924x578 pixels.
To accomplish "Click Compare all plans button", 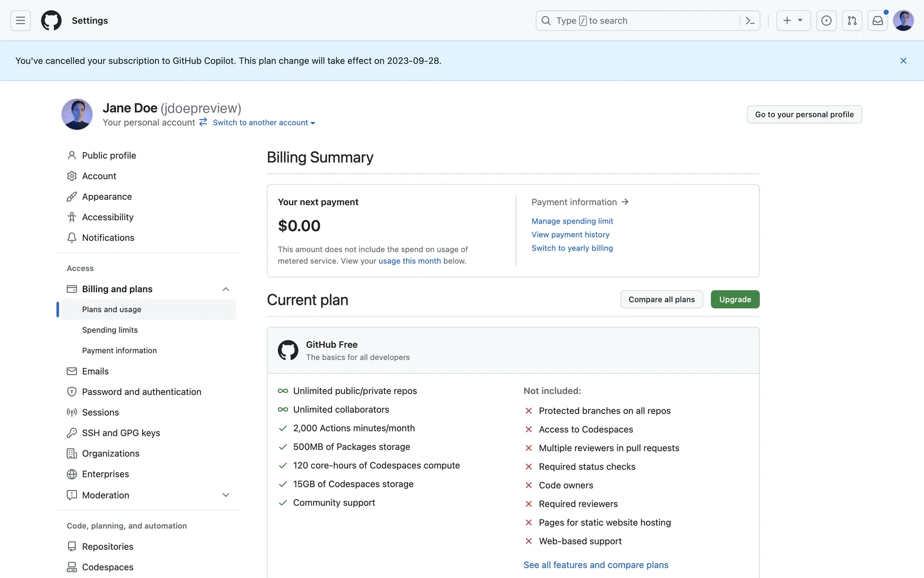I will [662, 300].
